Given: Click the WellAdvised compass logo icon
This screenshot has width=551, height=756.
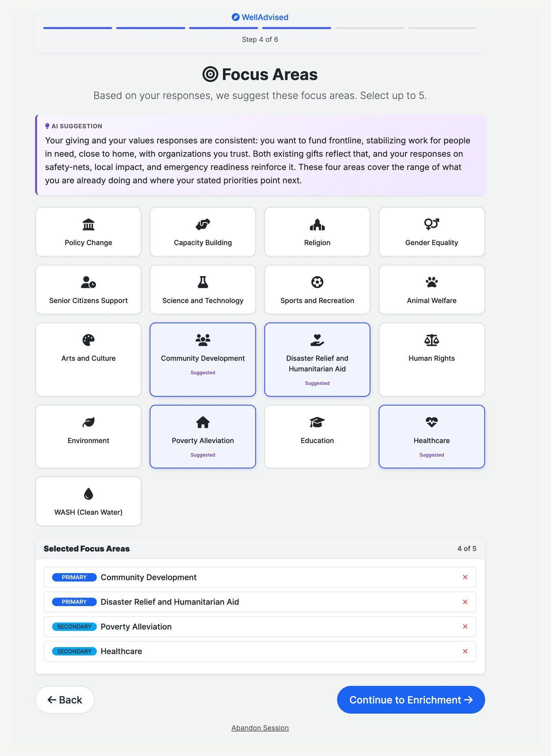Looking at the screenshot, I should 236,17.
